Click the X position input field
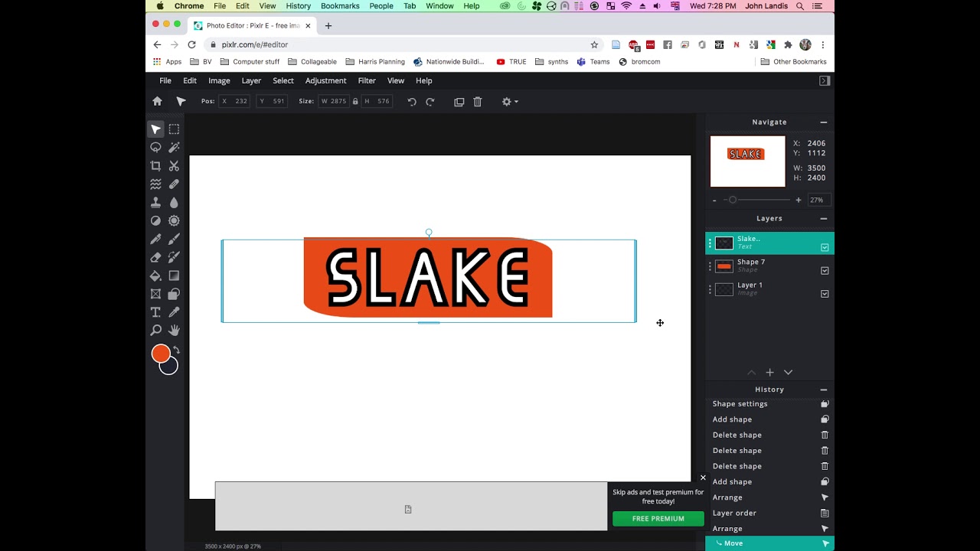Image resolution: width=980 pixels, height=551 pixels. [x=234, y=101]
